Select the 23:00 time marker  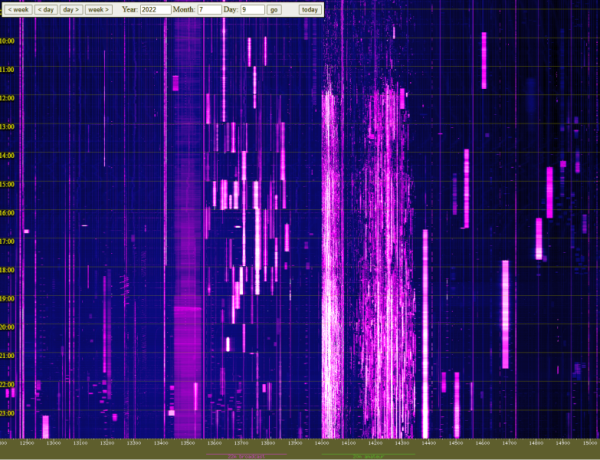point(7,412)
